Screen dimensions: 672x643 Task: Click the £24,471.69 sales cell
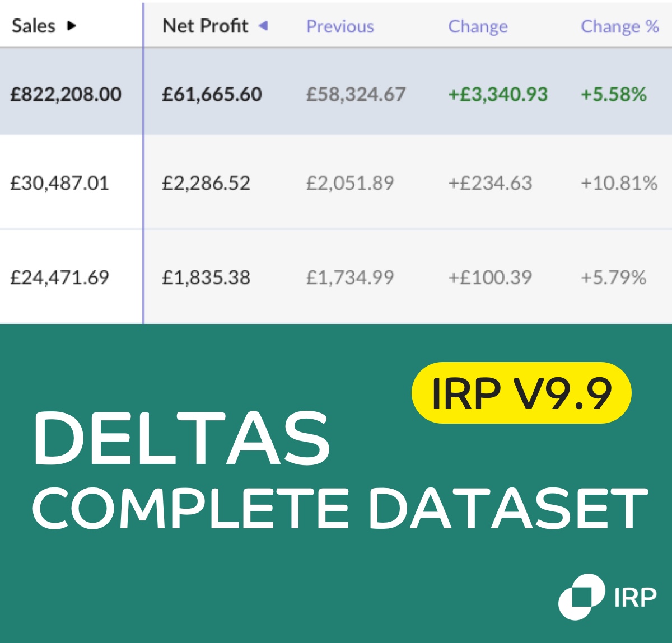point(60,278)
